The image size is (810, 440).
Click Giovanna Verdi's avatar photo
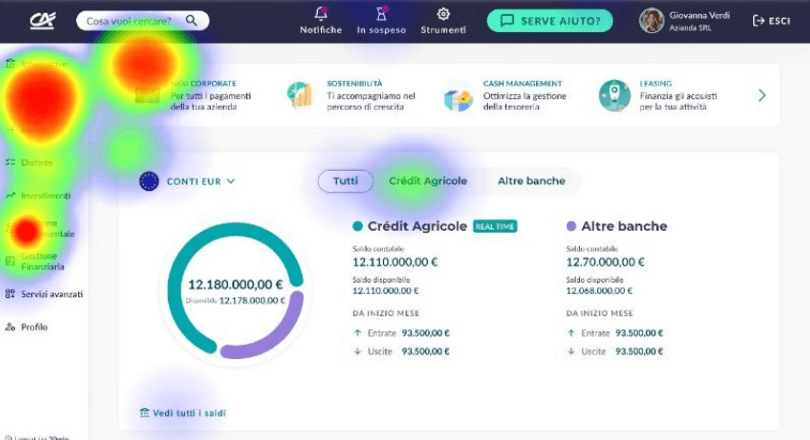pos(651,21)
